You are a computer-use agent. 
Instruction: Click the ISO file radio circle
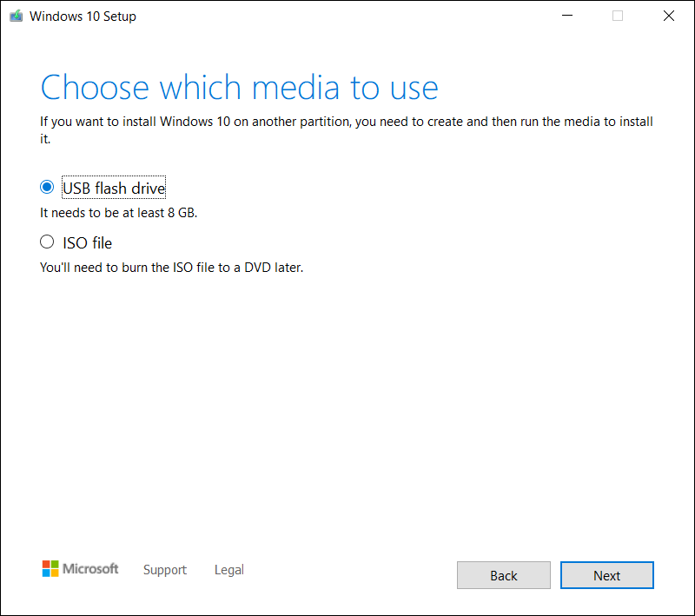pos(47,242)
